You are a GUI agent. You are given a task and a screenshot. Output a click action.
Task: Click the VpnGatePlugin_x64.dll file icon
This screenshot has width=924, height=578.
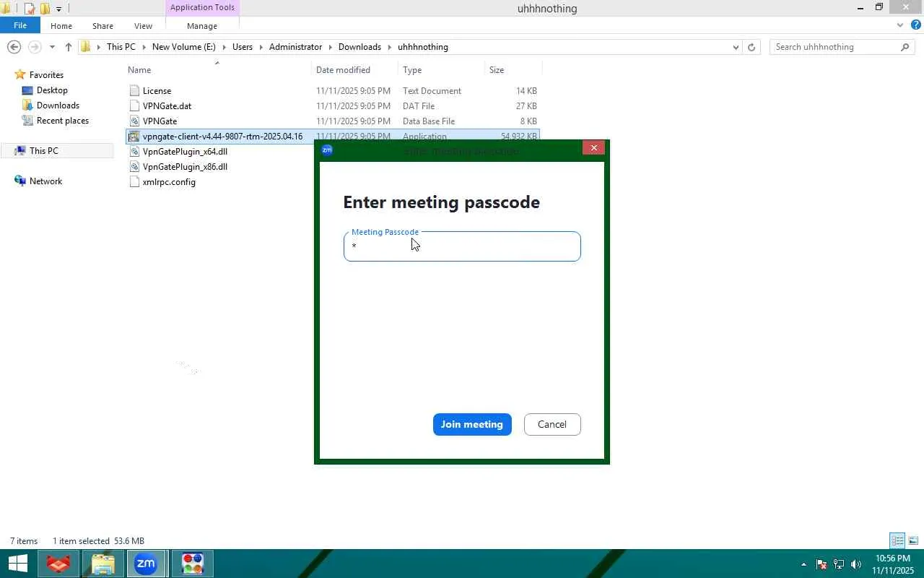click(x=134, y=152)
